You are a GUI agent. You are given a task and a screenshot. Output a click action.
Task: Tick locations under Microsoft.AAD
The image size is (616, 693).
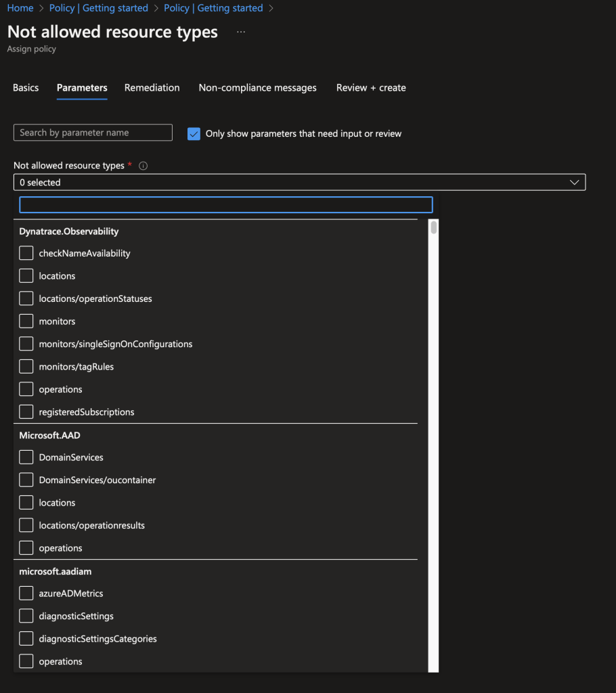click(26, 503)
